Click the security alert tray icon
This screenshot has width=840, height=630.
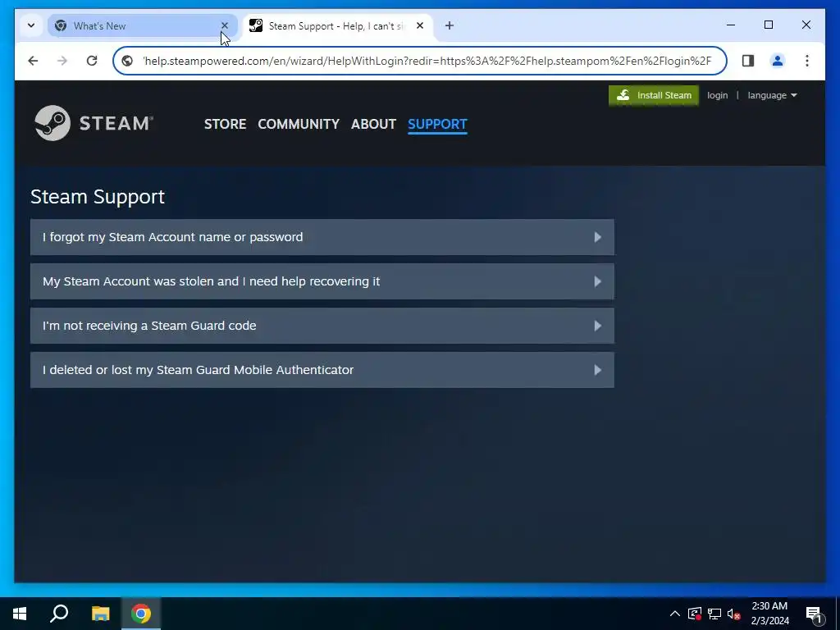coord(694,614)
